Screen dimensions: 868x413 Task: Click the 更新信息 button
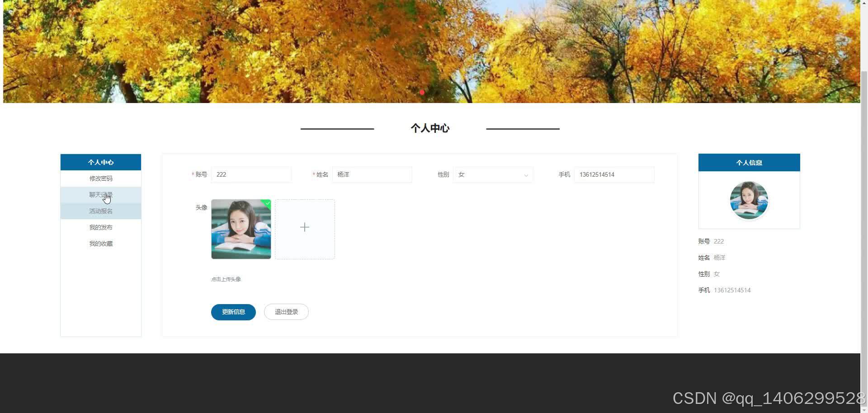[x=233, y=312]
